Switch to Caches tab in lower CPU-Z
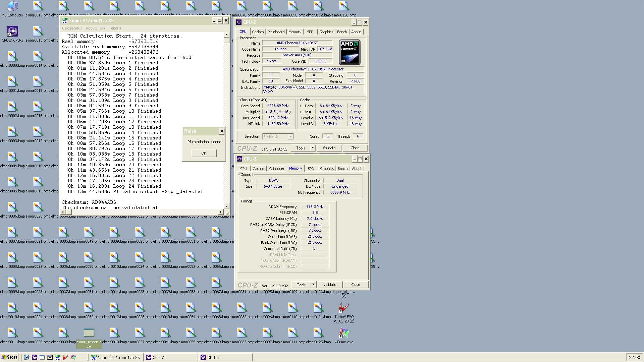This screenshot has width=644, height=362. [x=258, y=169]
